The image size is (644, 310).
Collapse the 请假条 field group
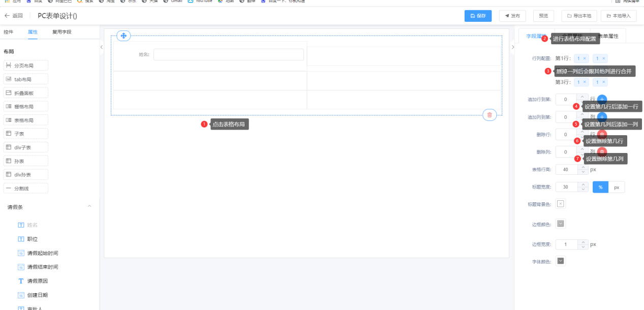point(89,206)
